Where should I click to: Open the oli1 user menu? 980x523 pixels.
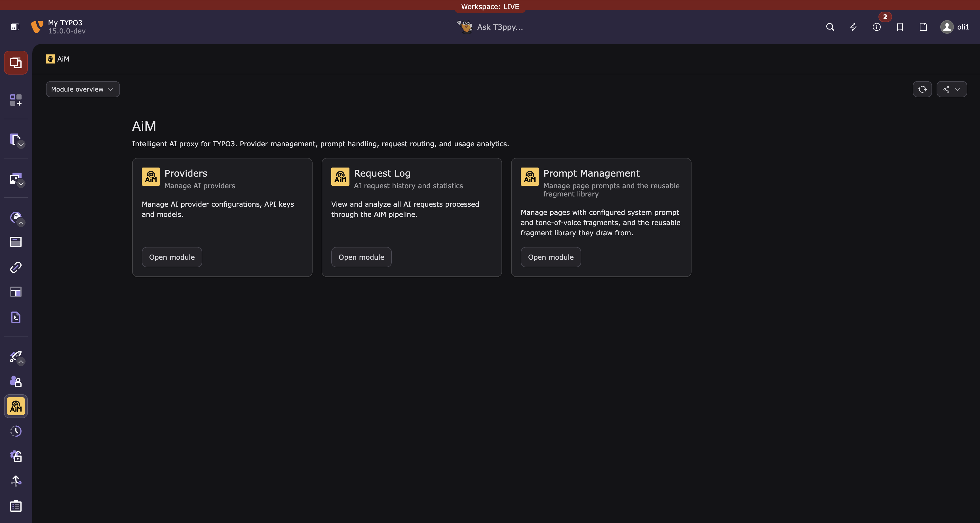pos(954,27)
